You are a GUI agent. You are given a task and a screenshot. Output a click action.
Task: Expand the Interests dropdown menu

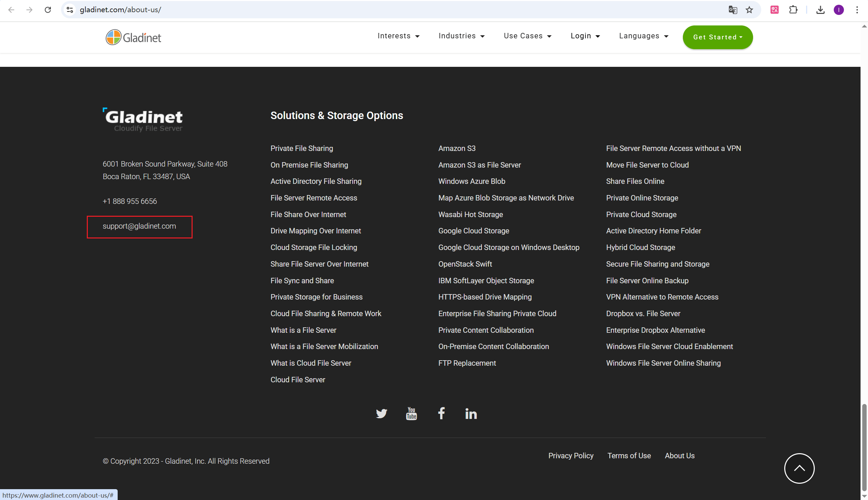(x=398, y=36)
